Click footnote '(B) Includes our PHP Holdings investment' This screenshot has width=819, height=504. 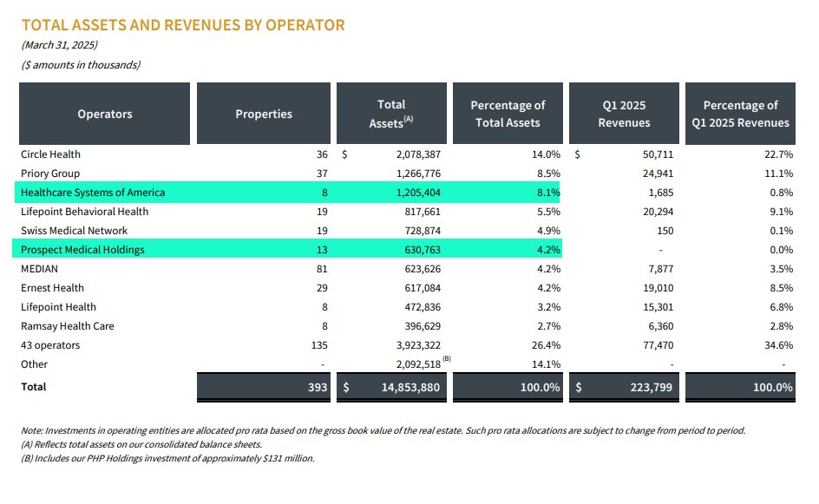click(x=167, y=458)
